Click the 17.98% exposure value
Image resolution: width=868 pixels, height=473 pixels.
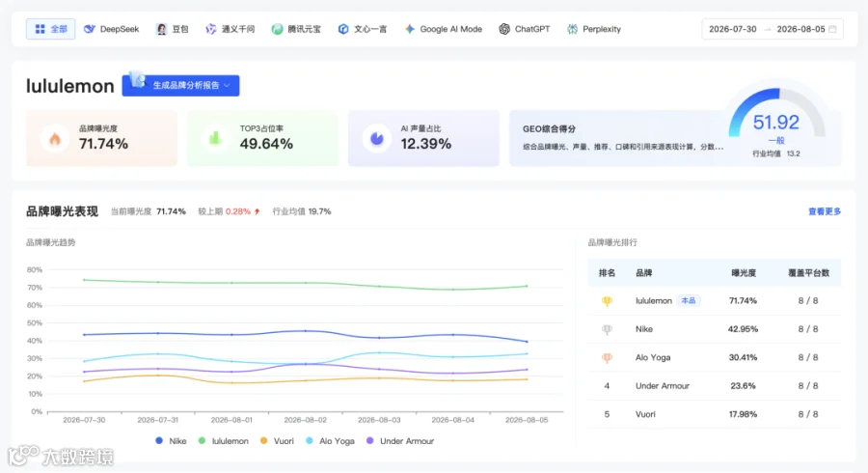click(743, 414)
